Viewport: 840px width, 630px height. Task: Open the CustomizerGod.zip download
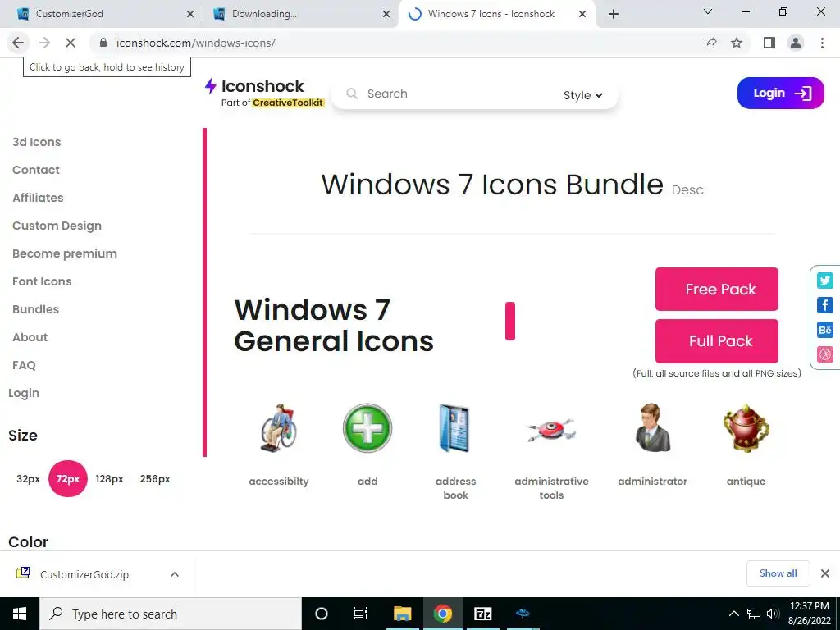pos(84,574)
